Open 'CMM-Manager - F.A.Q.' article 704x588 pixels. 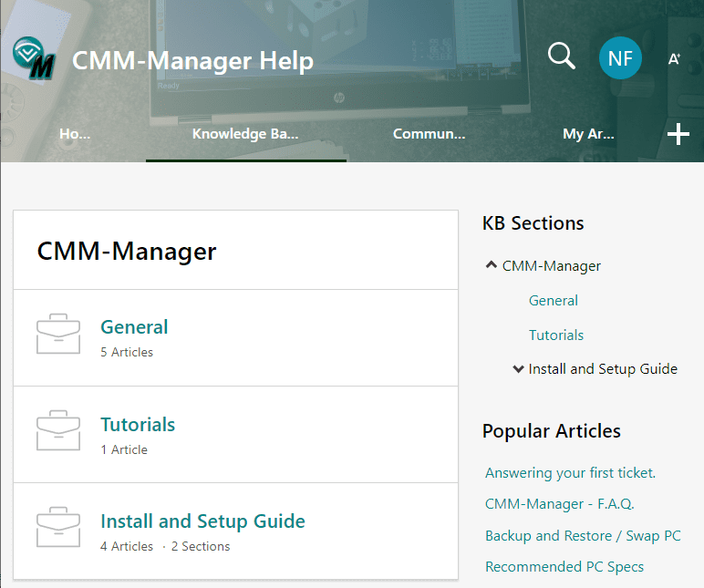559,504
